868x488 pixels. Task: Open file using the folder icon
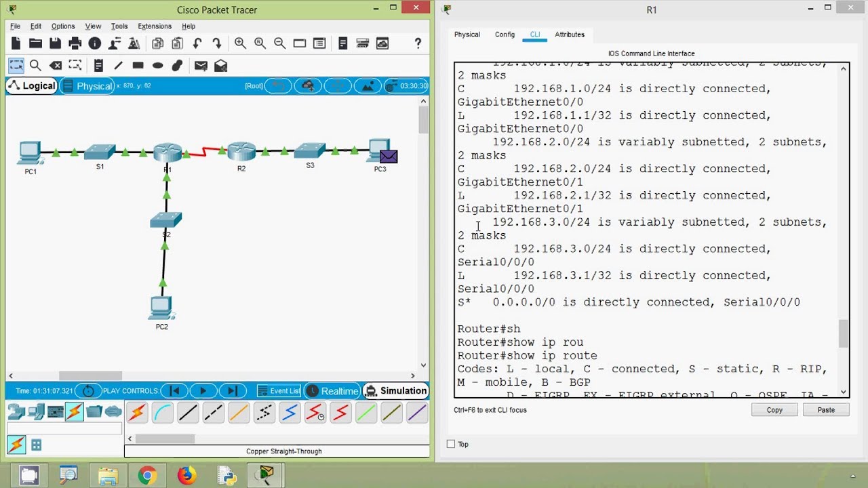point(36,43)
